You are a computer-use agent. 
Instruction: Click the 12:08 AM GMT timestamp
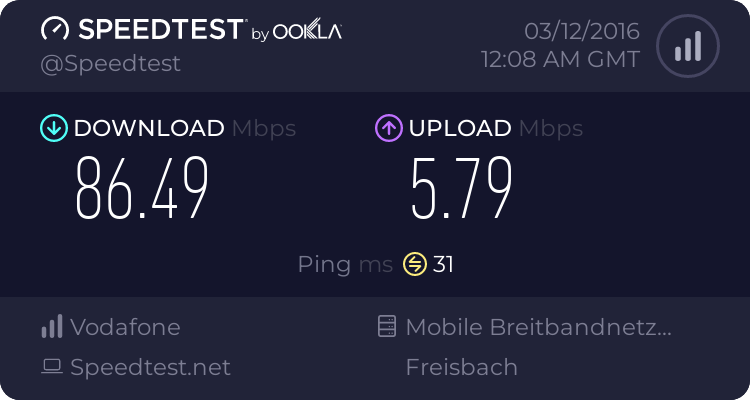coord(560,60)
